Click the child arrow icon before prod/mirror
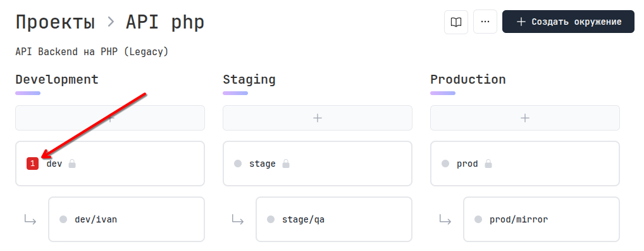This screenshot has width=644, height=251. coord(445,219)
